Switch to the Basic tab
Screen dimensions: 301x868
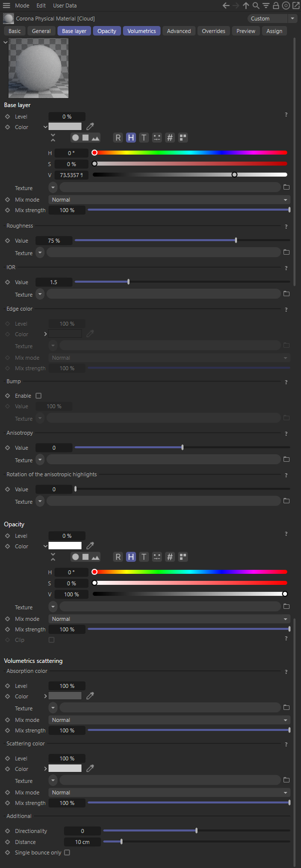tap(15, 31)
